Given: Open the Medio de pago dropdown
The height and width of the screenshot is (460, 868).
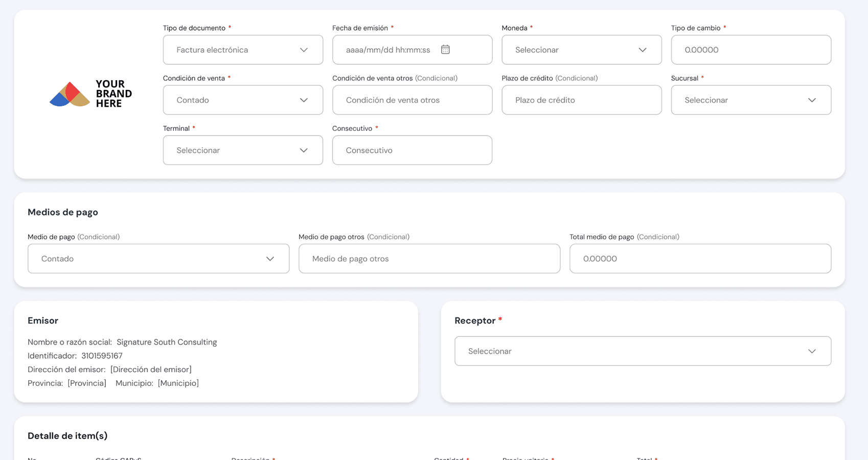Looking at the screenshot, I should 158,259.
